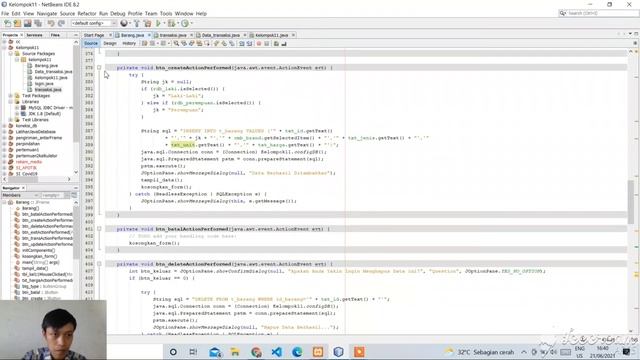Select kosongkan_form() in Navigator
Screen dimensions: 640x360
(x=40, y=256)
